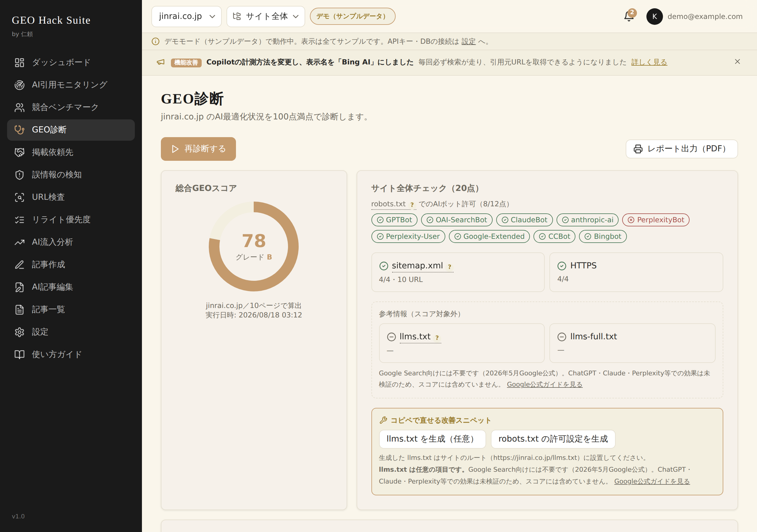The width and height of the screenshot is (757, 532).
Task: Click the AI記事編集 document-pen icon
Action: pyautogui.click(x=20, y=287)
